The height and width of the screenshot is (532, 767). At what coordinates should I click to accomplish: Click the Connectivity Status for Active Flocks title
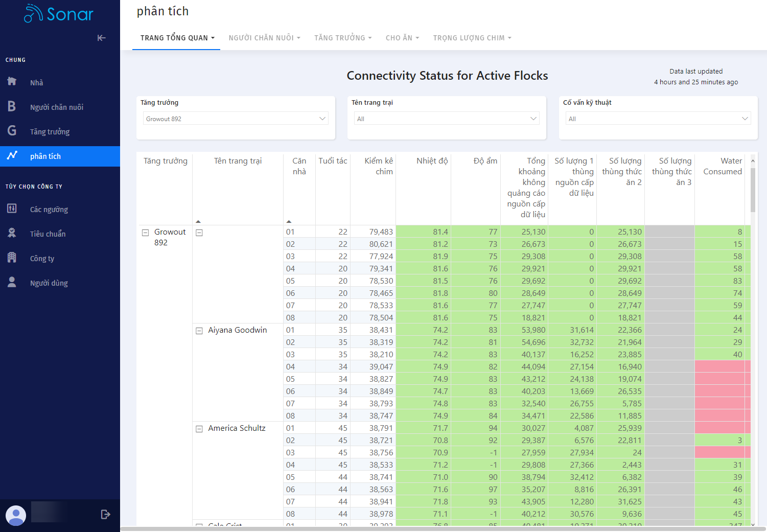click(x=447, y=76)
